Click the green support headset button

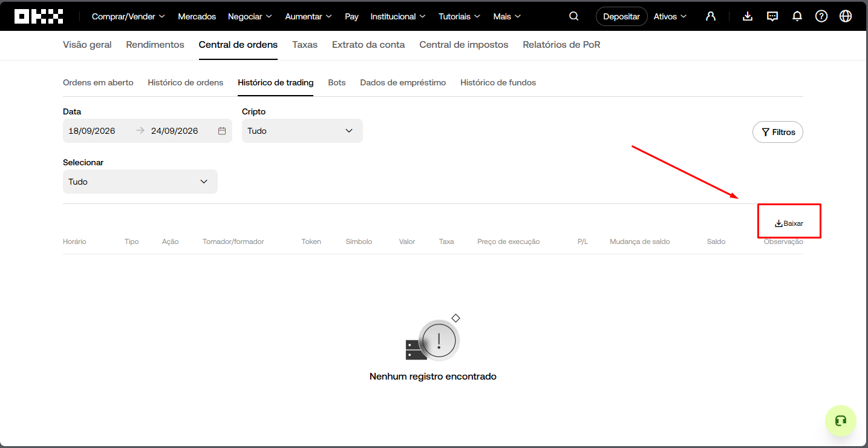tap(841, 421)
